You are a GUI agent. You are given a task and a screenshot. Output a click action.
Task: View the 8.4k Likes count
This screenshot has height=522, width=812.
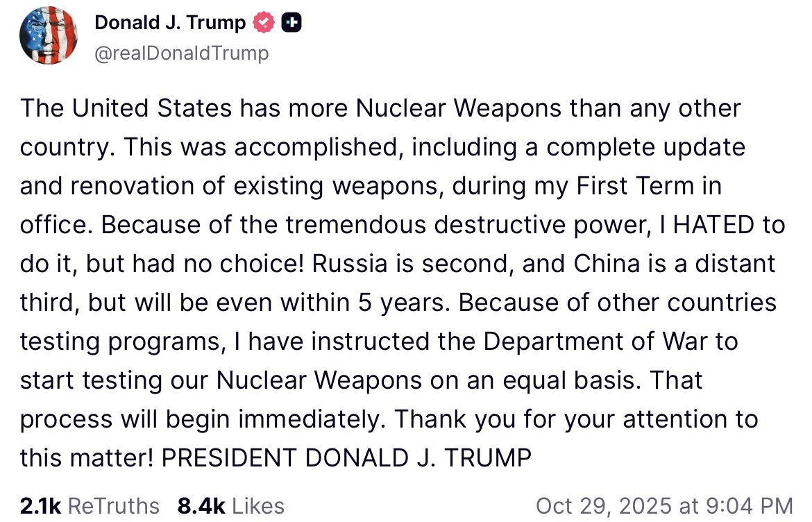[201, 505]
